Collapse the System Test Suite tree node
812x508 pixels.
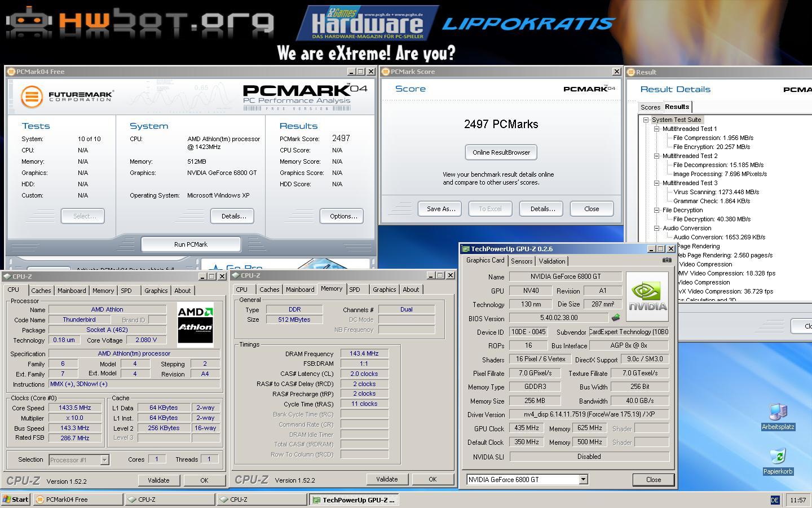tap(646, 120)
